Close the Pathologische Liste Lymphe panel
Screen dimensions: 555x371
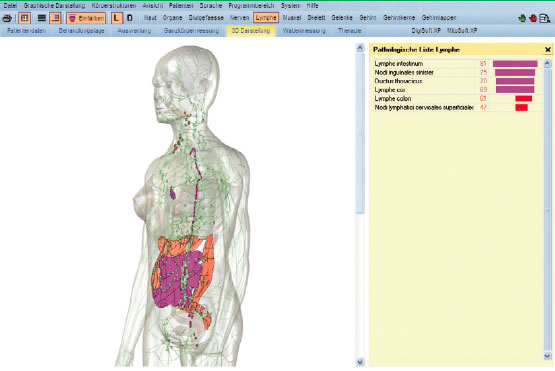click(x=548, y=50)
